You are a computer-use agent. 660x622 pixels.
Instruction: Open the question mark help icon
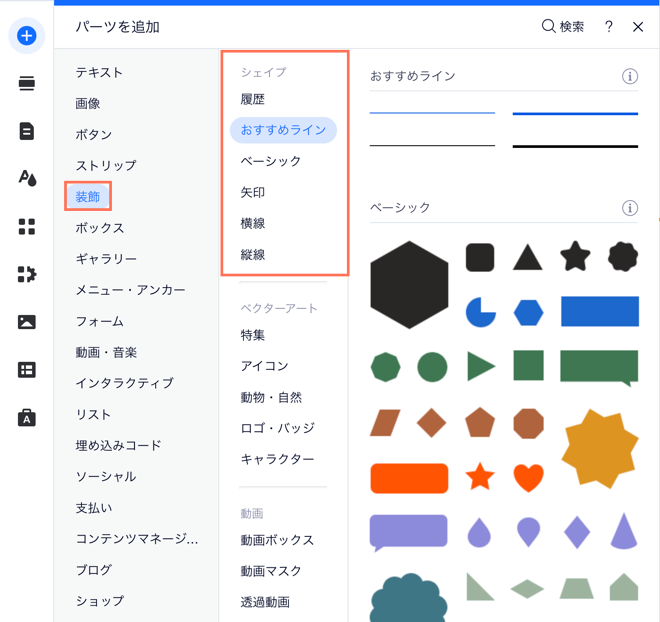(x=608, y=27)
